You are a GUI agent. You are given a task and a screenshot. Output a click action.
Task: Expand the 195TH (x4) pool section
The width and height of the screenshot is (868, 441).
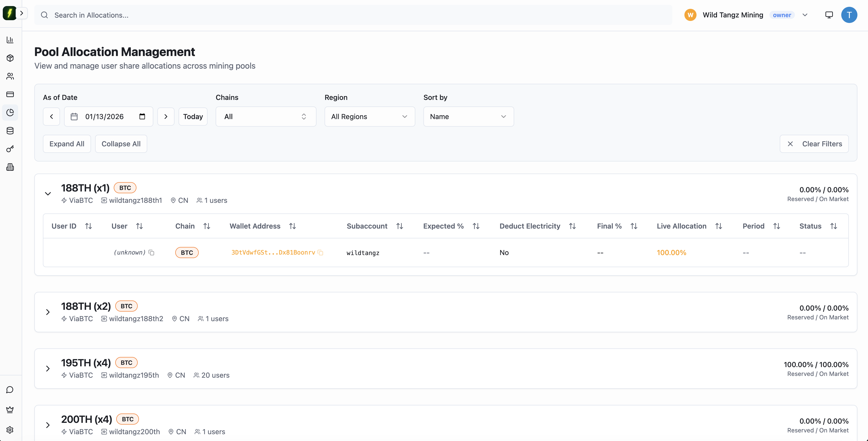pos(48,369)
